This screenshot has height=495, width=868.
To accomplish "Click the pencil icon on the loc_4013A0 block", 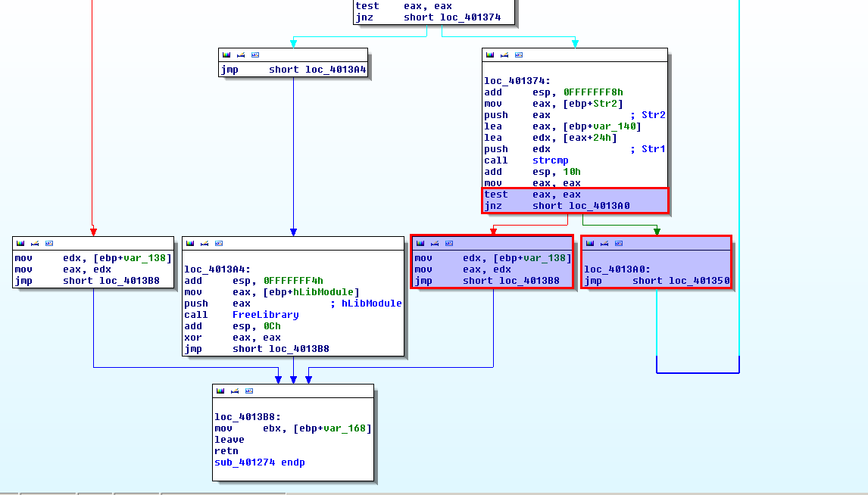I will (604, 243).
